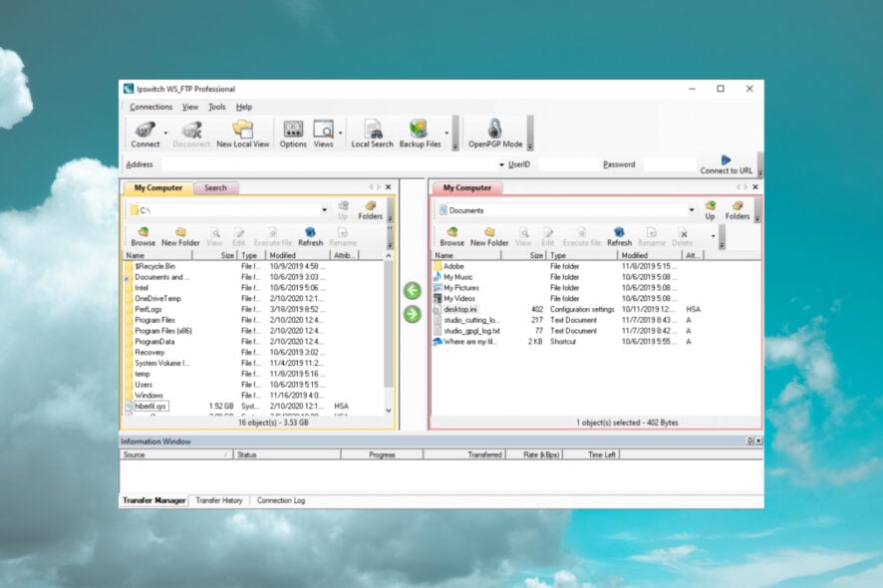The height and width of the screenshot is (588, 883).
Task: Open the Connections menu
Action: 150,107
